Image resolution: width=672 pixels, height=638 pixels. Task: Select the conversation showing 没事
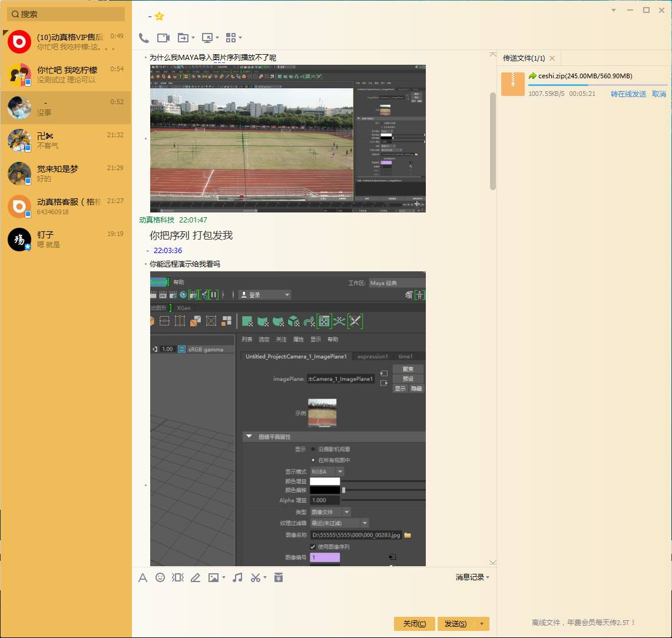(66, 108)
